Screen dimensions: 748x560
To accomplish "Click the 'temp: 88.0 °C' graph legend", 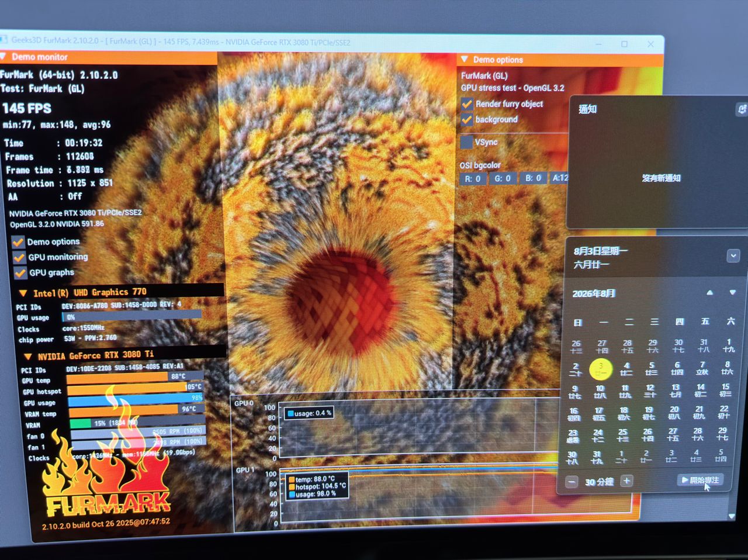I will 311,479.
